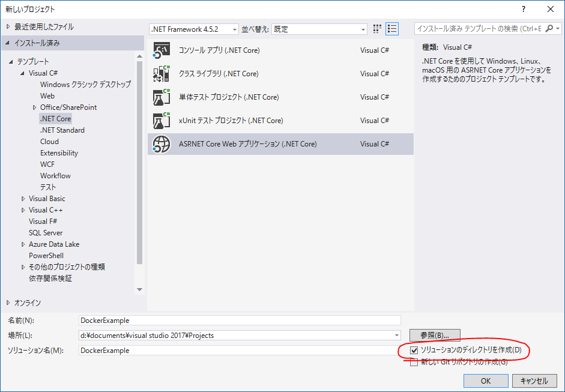The image size is (565, 392).
Task: Click the category tree scroll down arrow
Action: click(139, 290)
